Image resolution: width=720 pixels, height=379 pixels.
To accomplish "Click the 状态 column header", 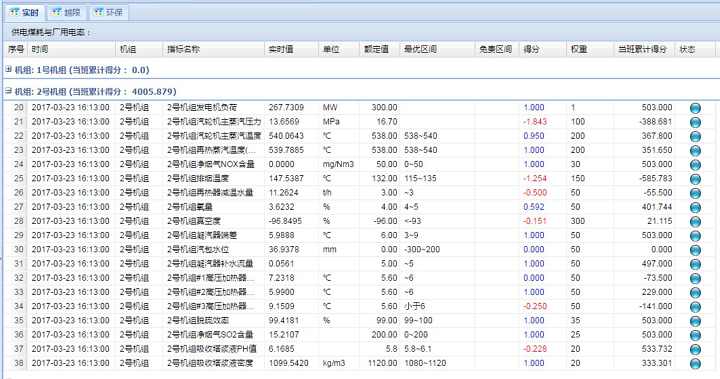I will click(694, 49).
